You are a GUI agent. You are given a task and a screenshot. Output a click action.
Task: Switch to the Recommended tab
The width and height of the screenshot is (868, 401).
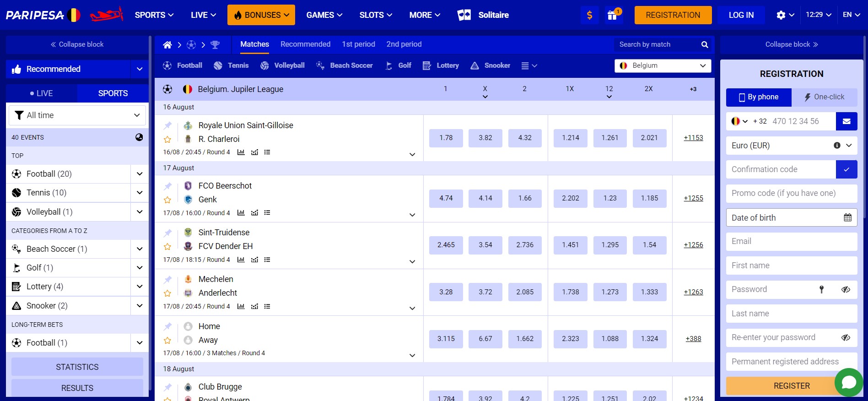point(305,44)
